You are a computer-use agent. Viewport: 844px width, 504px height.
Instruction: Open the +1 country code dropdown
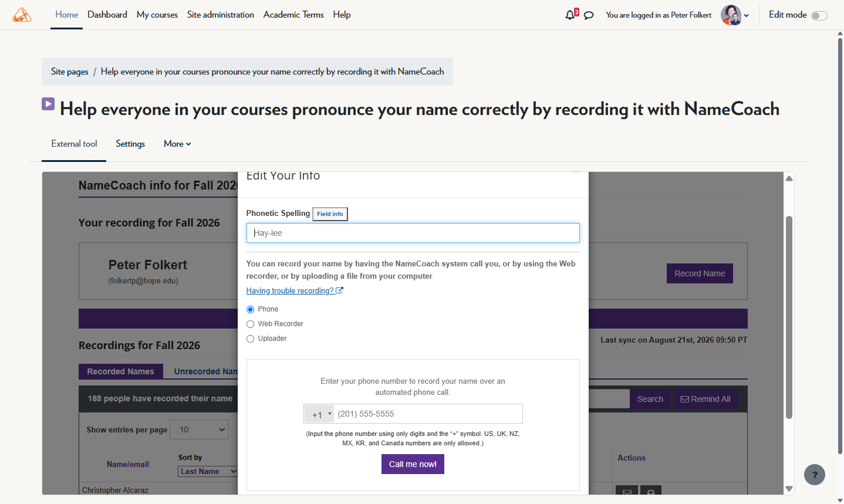coord(319,414)
